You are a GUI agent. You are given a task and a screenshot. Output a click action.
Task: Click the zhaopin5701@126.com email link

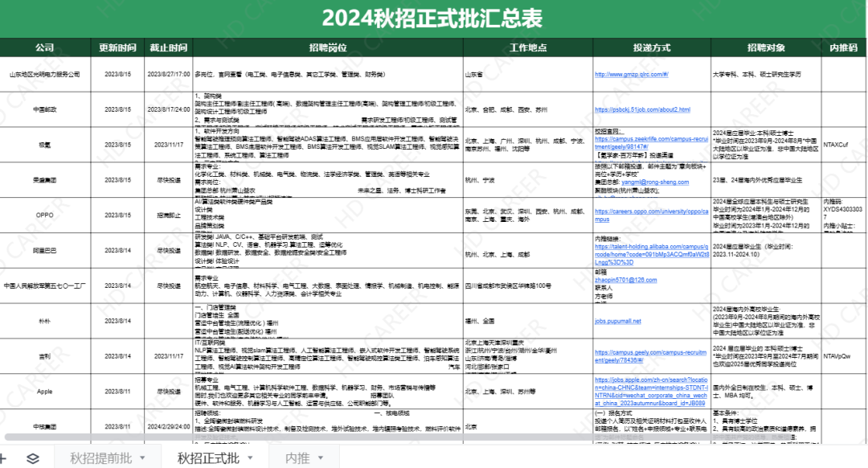click(x=626, y=280)
